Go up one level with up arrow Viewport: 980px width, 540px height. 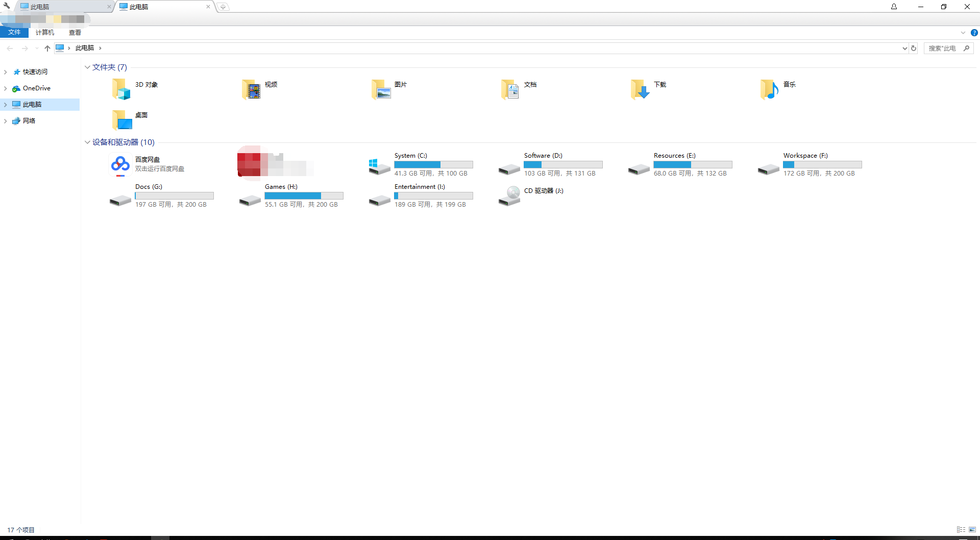pos(47,48)
